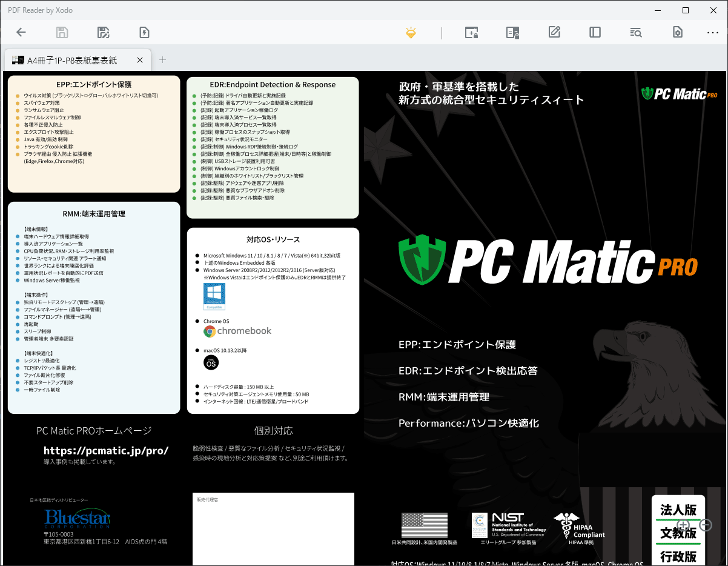Click the page export icon beside Save As
Image resolution: width=728 pixels, height=566 pixels.
click(144, 33)
